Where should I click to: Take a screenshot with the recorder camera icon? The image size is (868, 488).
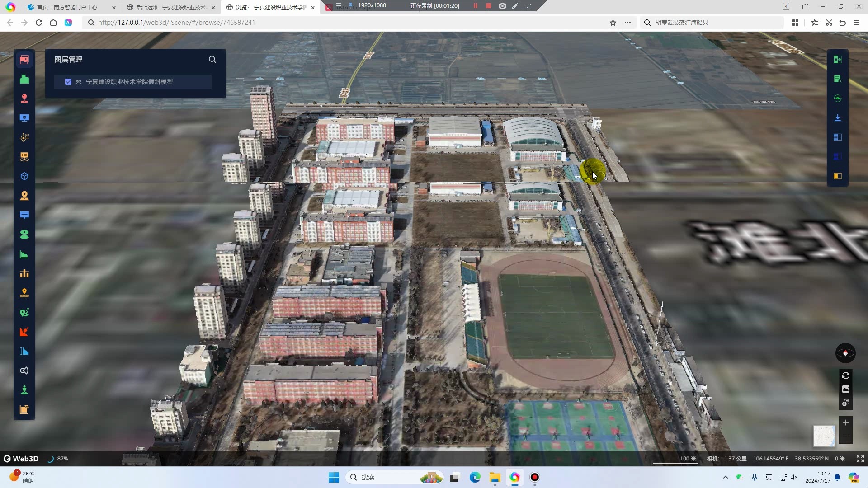[502, 6]
